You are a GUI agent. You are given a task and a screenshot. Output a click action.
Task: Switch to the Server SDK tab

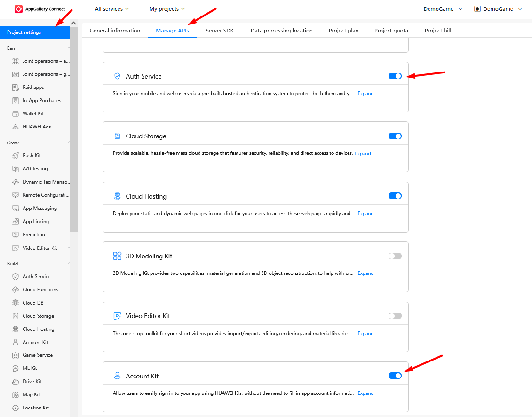point(220,30)
